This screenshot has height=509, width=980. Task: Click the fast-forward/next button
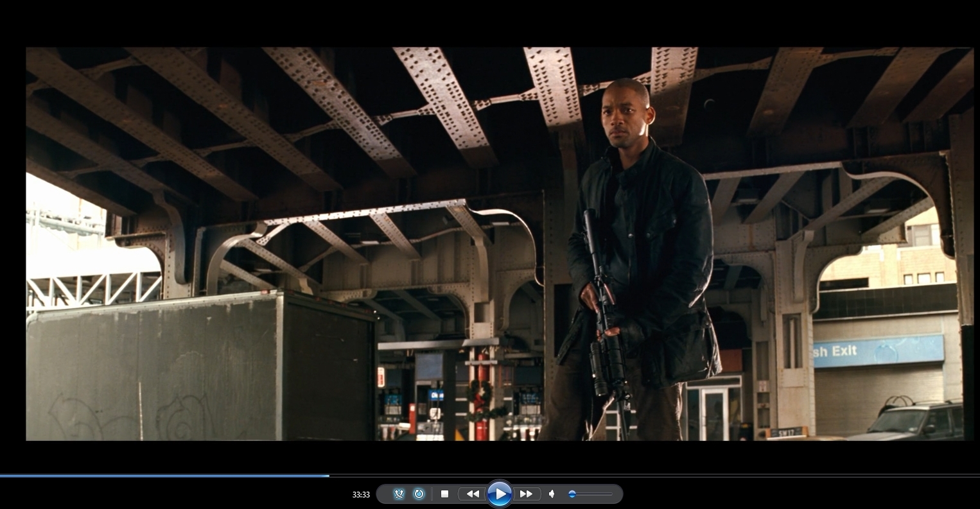tap(527, 494)
